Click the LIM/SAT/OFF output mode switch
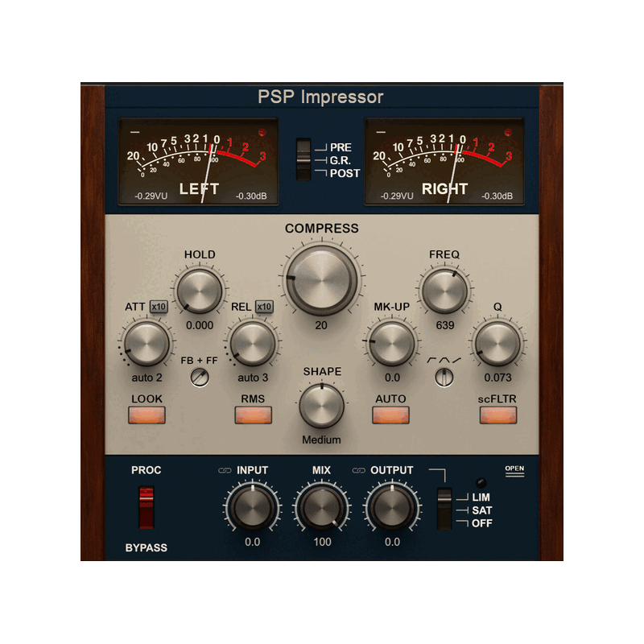The image size is (644, 644). pos(444,509)
